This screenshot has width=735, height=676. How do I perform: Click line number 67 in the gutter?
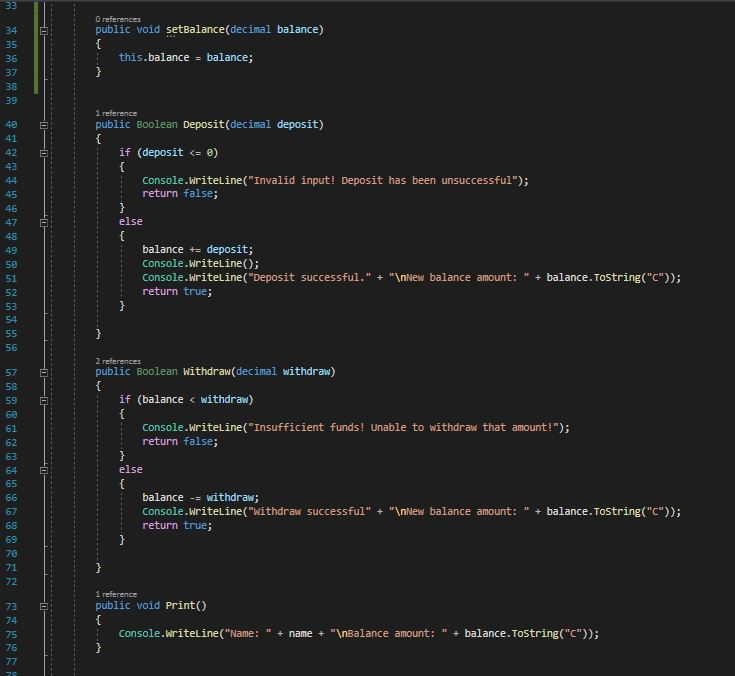point(11,512)
